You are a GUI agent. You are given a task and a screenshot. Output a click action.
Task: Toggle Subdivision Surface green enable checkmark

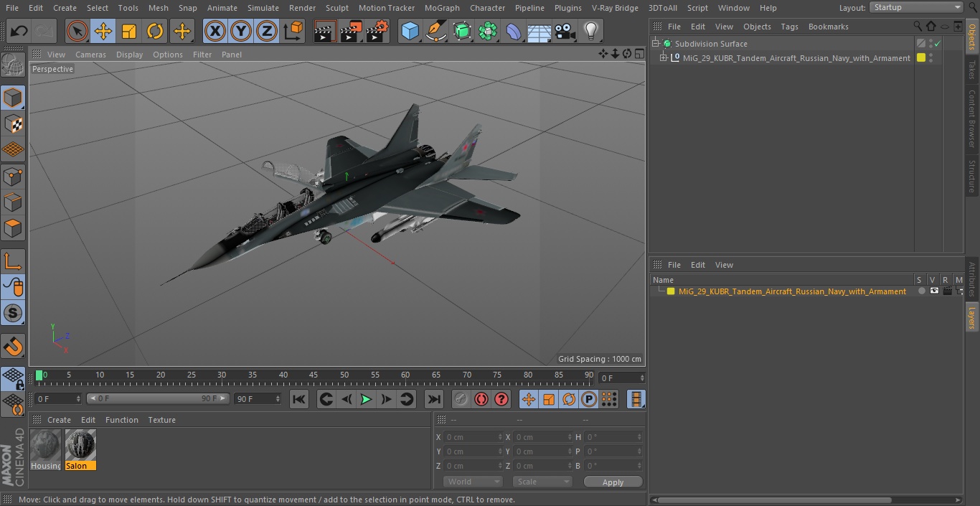[937, 44]
